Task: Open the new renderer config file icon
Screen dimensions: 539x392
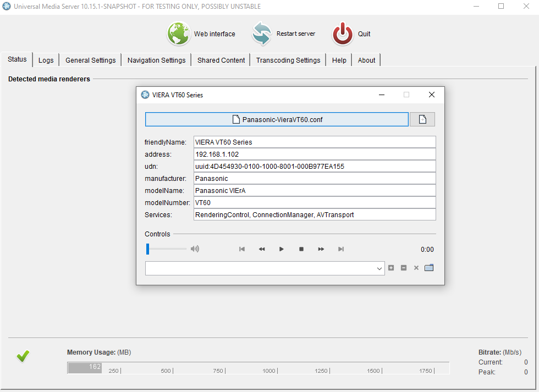Action: tap(422, 119)
